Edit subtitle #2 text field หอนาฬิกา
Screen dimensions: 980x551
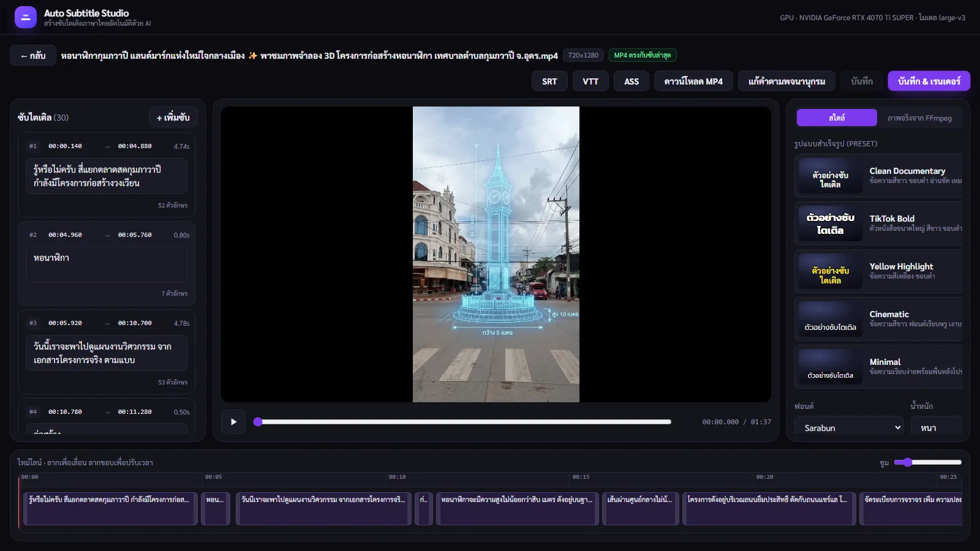coord(107,264)
